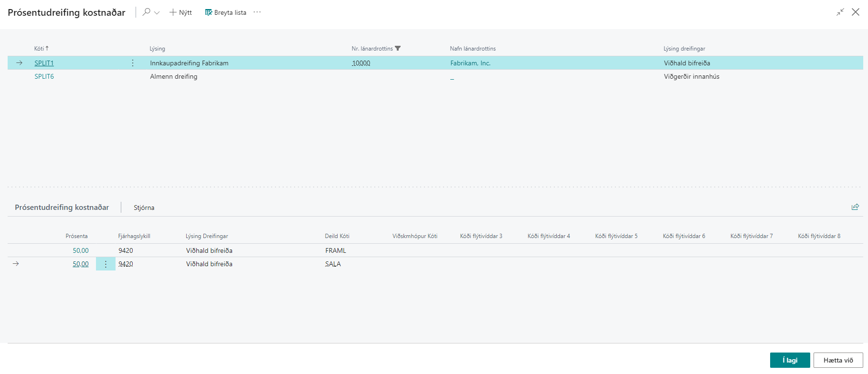
Task: Open the SPLIT6 code link
Action: tap(44, 76)
